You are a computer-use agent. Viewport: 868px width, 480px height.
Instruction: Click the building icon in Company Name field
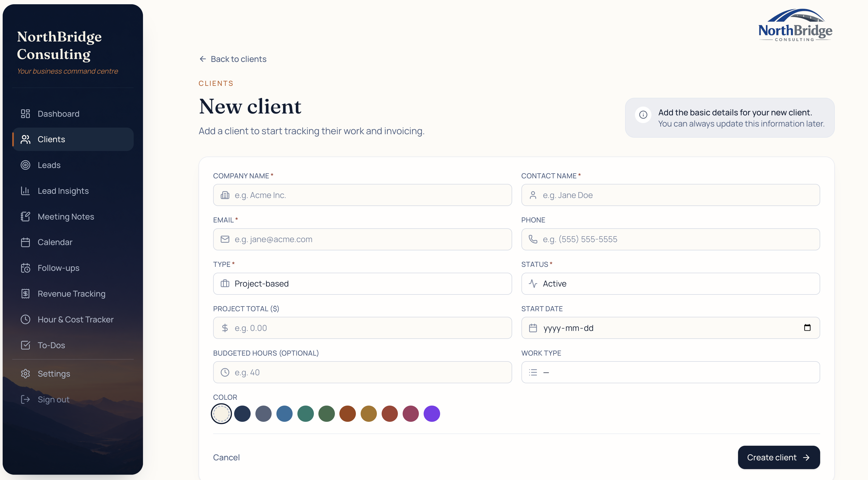225,195
